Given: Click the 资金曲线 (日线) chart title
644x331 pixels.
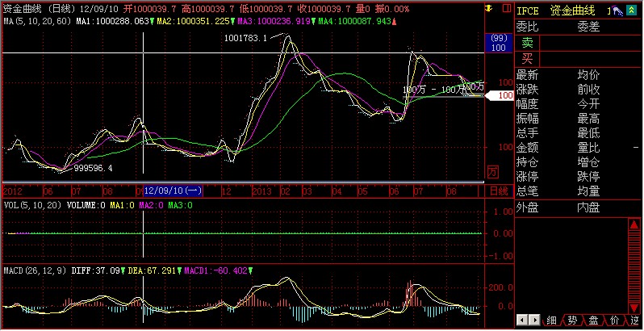Looking at the screenshot, I should [40, 9].
